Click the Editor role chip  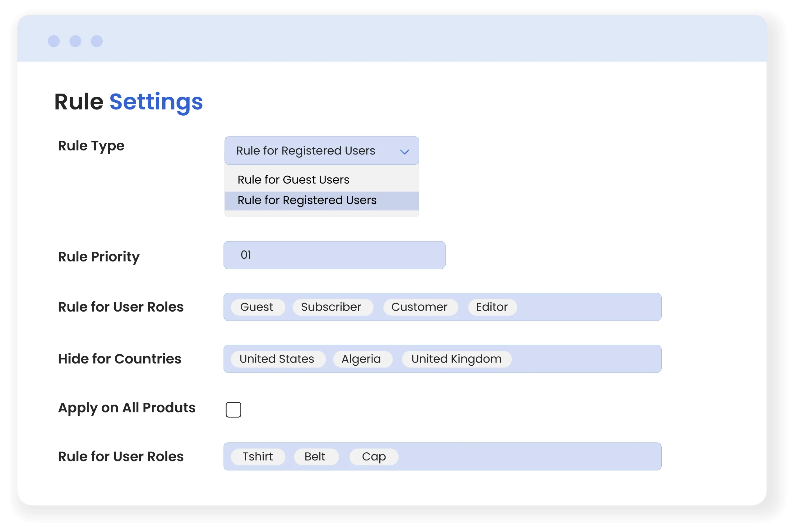[x=492, y=307]
